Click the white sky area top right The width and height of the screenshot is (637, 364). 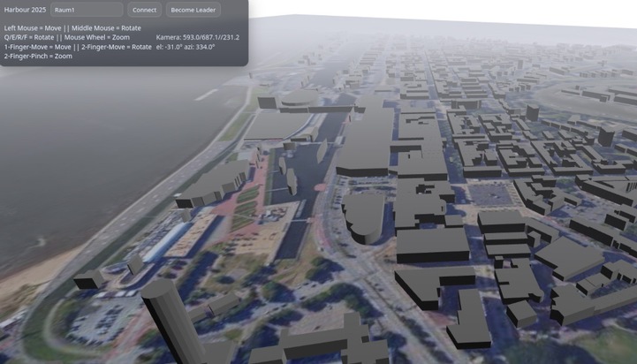click(530, 11)
